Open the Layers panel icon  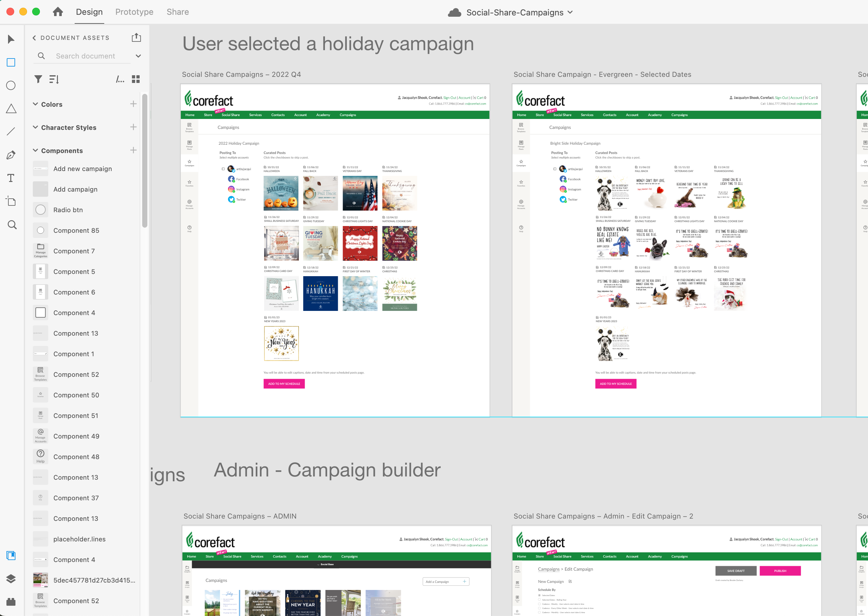pyautogui.click(x=11, y=578)
